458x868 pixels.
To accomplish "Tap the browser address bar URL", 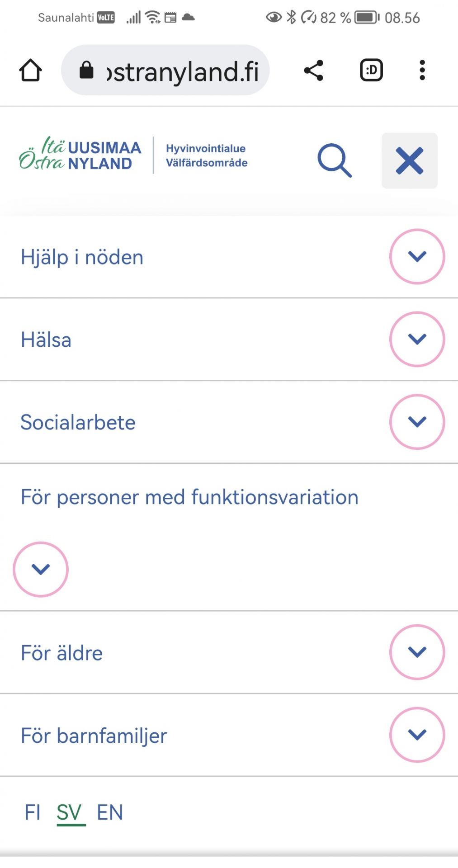I will point(183,71).
